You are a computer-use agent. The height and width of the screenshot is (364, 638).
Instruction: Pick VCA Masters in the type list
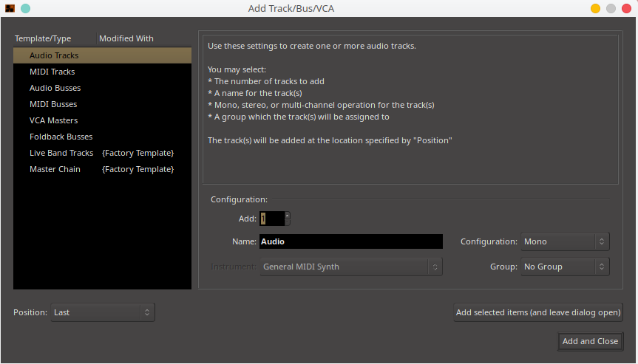(x=53, y=120)
